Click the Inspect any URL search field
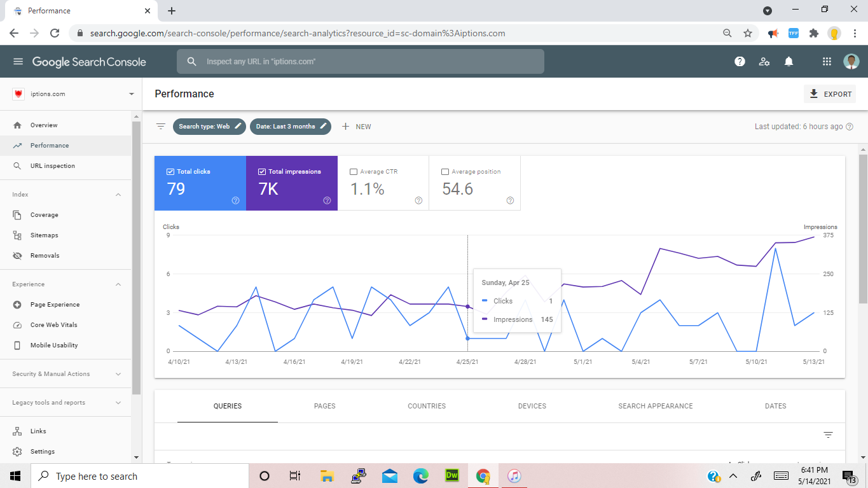The height and width of the screenshot is (488, 868). tap(360, 62)
